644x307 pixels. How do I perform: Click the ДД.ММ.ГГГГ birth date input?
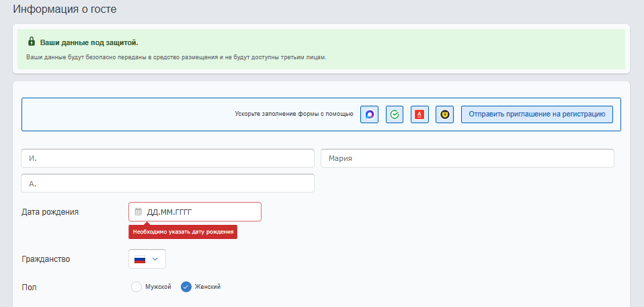195,212
